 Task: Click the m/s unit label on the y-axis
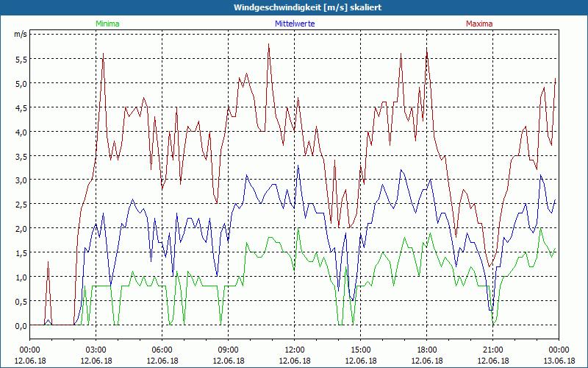[21, 34]
